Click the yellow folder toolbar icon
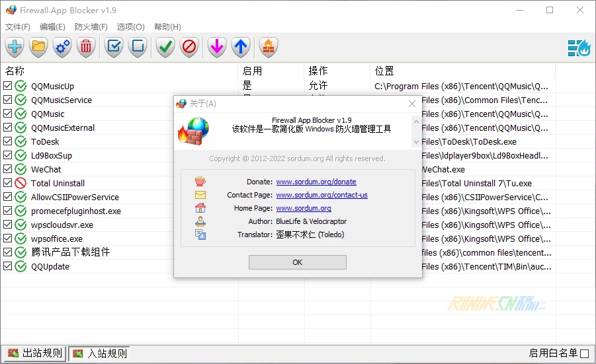596x364 pixels. pos(39,47)
